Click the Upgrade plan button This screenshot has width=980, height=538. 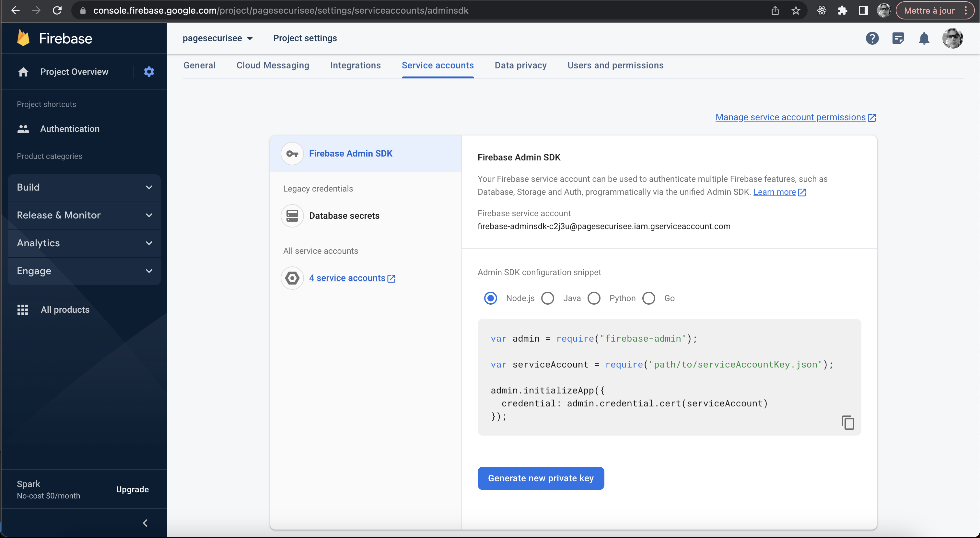[133, 489]
